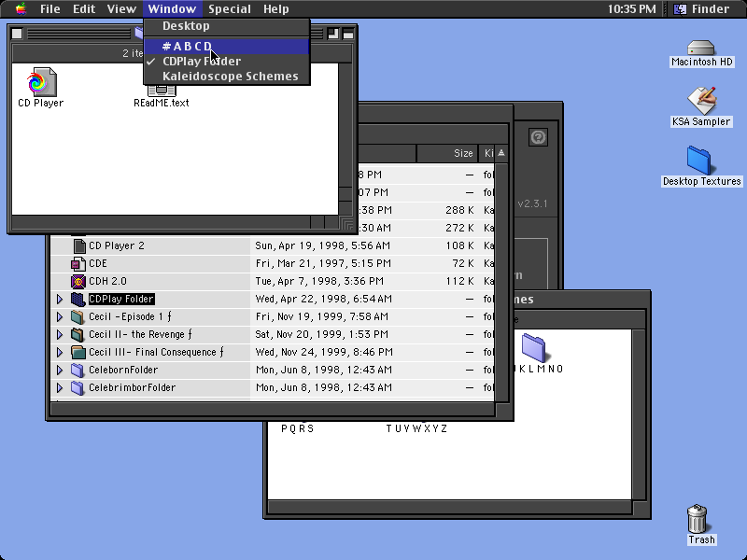Click the CDPlay Folder window collapse box
The image size is (747, 560).
coord(348,34)
